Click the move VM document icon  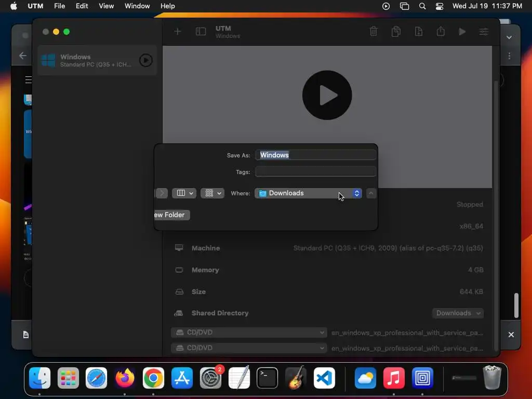tap(419, 32)
